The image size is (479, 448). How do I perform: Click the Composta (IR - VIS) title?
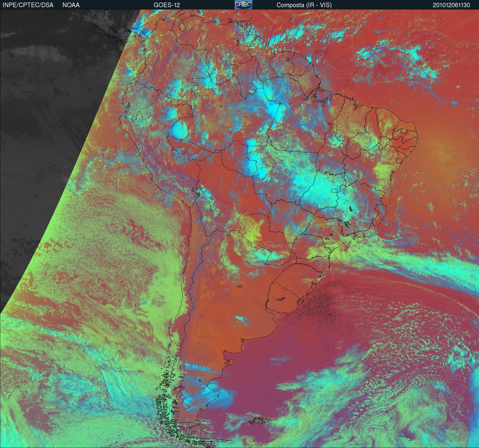click(304, 5)
